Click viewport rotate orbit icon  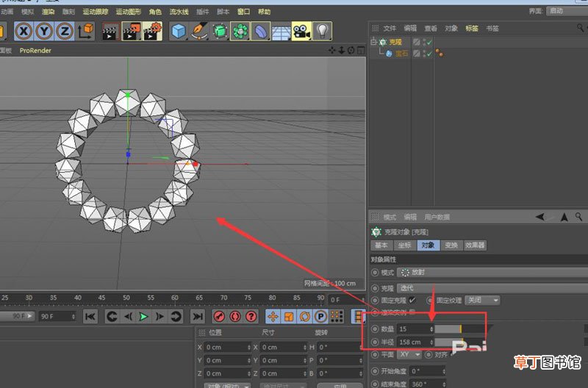click(x=351, y=50)
